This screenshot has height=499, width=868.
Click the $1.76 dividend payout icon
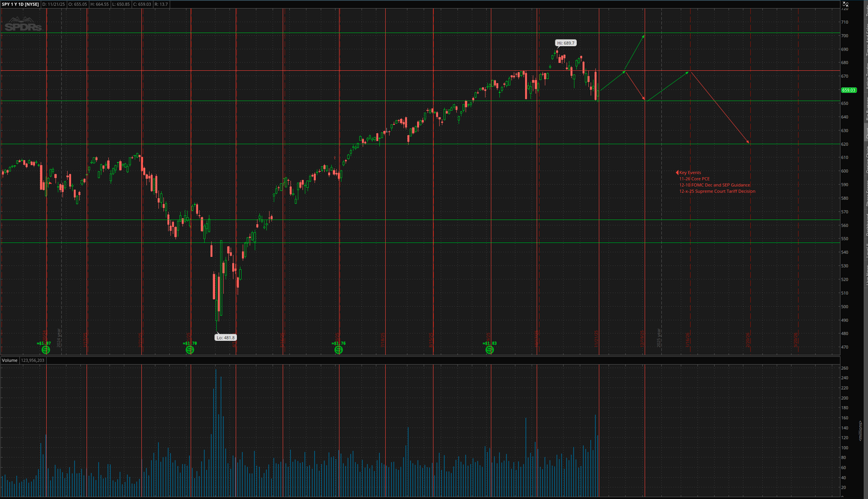pyautogui.click(x=339, y=350)
